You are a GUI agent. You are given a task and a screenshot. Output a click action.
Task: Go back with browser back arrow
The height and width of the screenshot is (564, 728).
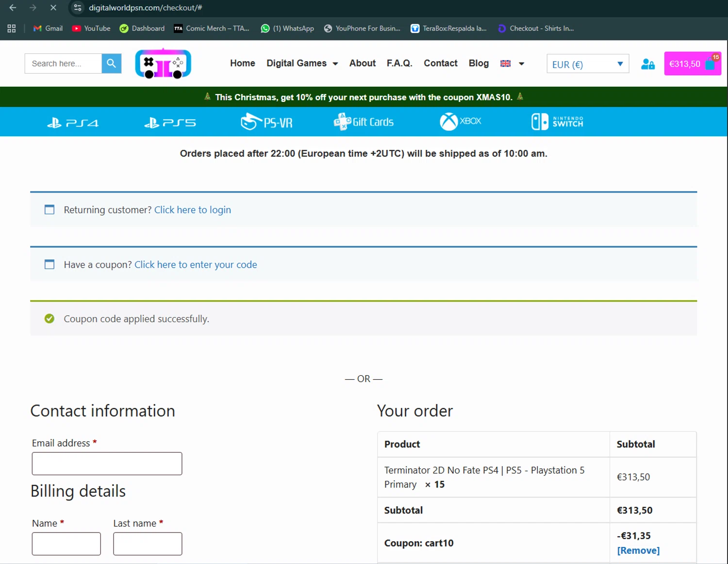(13, 8)
